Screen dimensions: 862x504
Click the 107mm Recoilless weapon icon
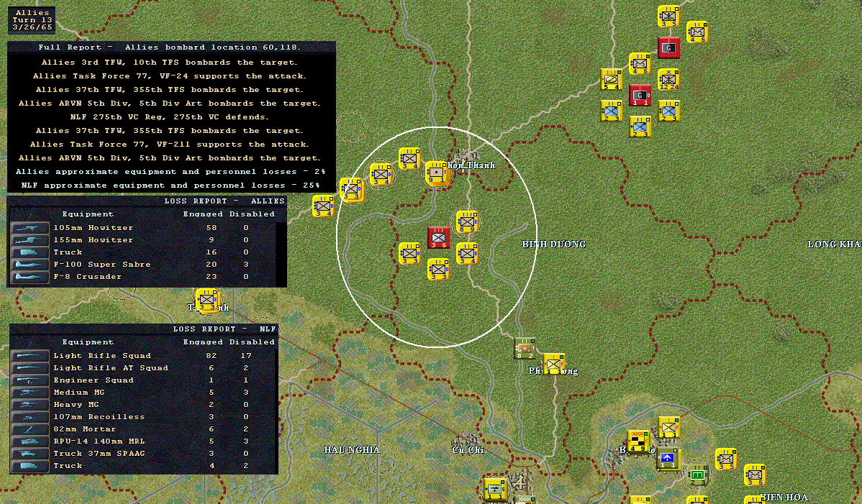tap(30, 417)
